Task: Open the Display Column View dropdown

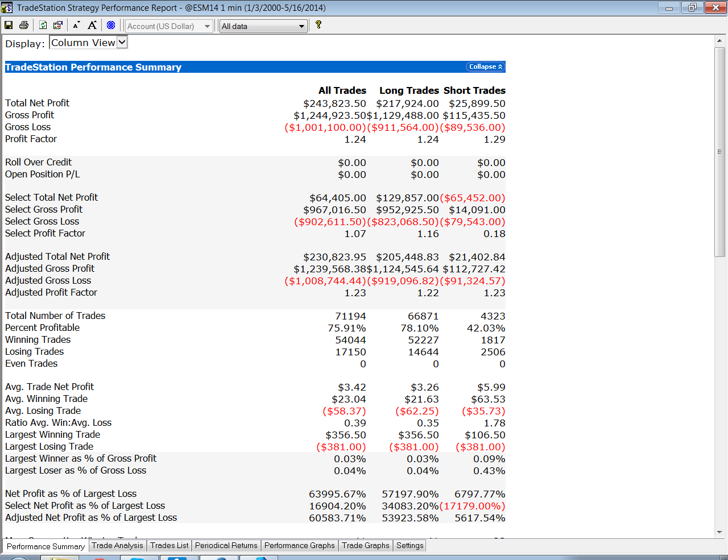Action: [x=89, y=43]
